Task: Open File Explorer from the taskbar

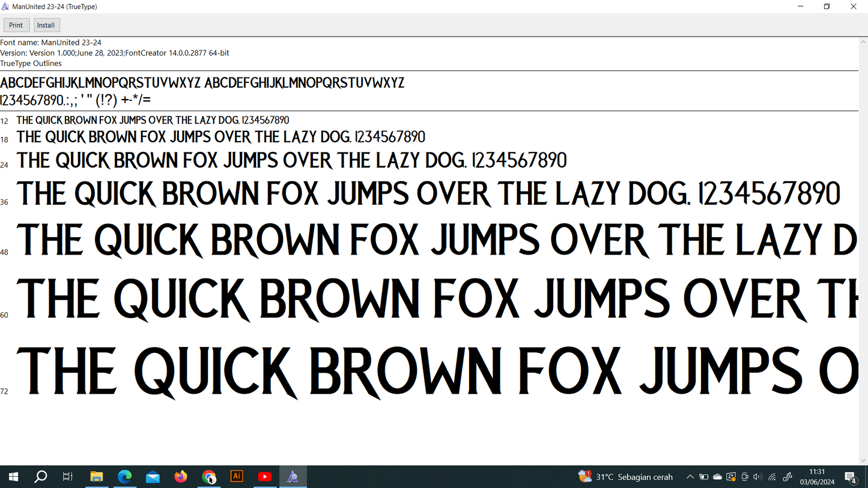Action: 96,477
